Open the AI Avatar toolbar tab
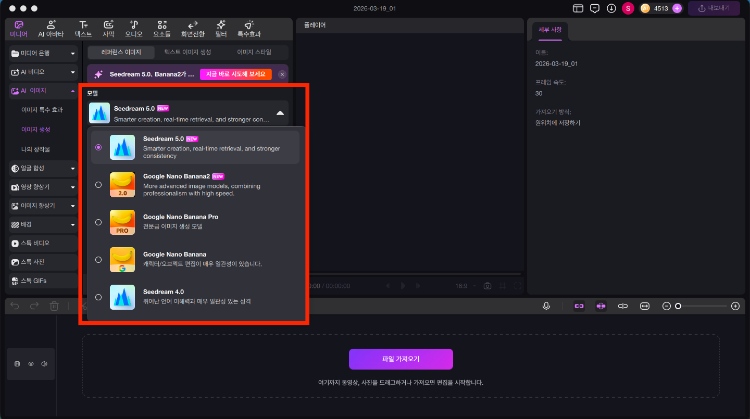Viewport: 750px width, 419px height. (x=51, y=29)
